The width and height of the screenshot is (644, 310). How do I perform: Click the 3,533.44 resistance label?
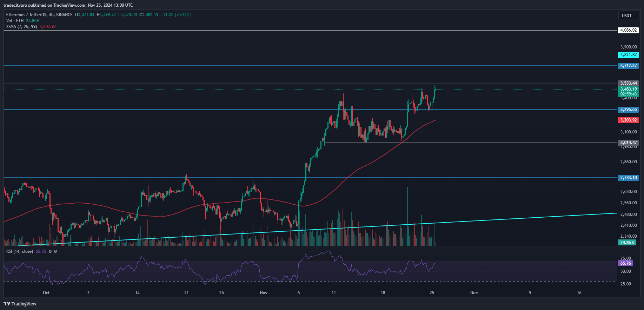point(628,83)
